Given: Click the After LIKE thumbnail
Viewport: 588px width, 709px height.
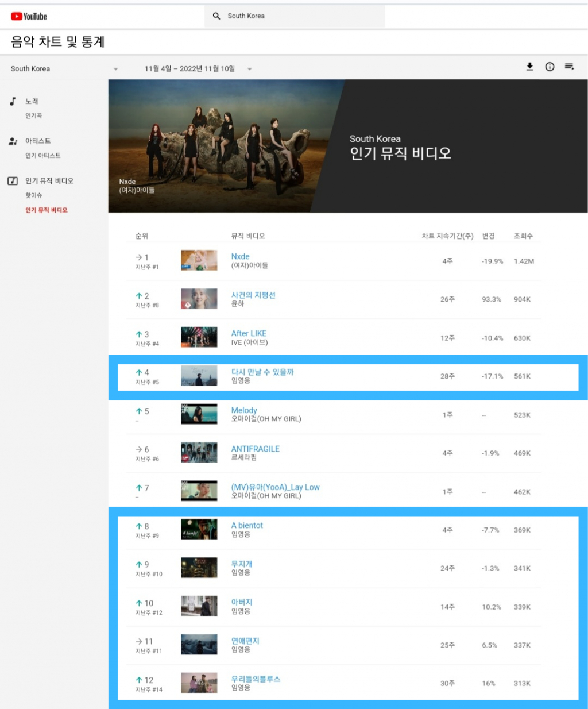Looking at the screenshot, I should (x=199, y=337).
